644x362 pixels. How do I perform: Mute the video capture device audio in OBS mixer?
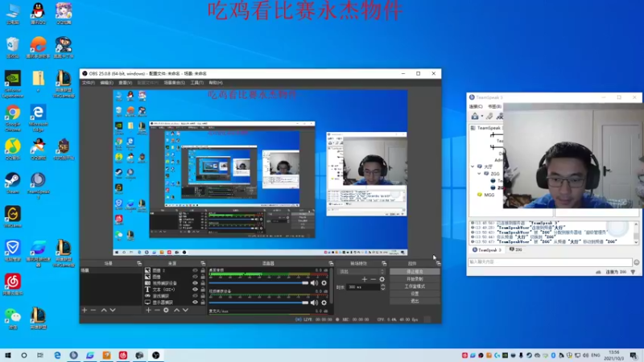[314, 303]
